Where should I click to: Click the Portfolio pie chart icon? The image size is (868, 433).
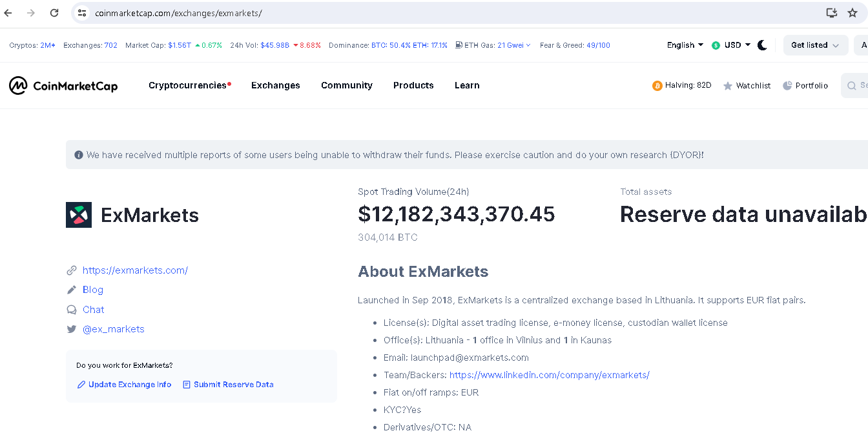tap(787, 85)
